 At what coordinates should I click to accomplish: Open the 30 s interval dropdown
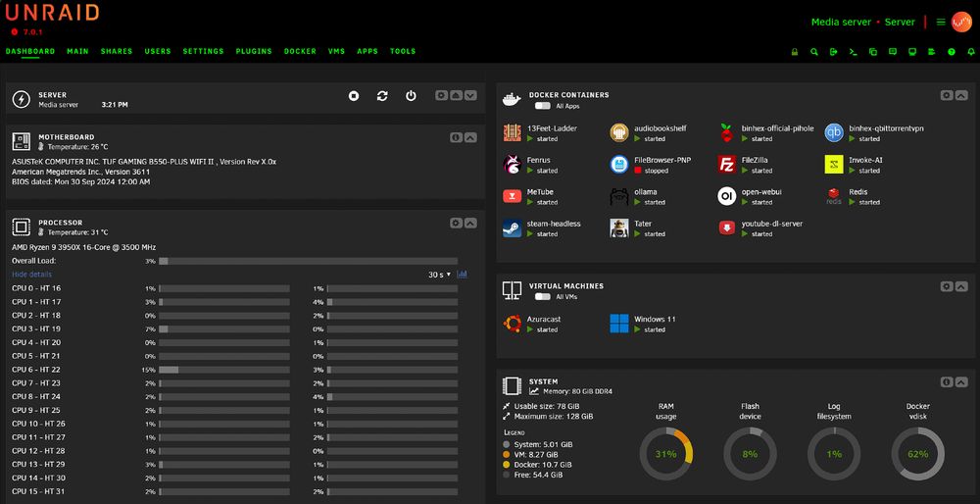coord(439,275)
